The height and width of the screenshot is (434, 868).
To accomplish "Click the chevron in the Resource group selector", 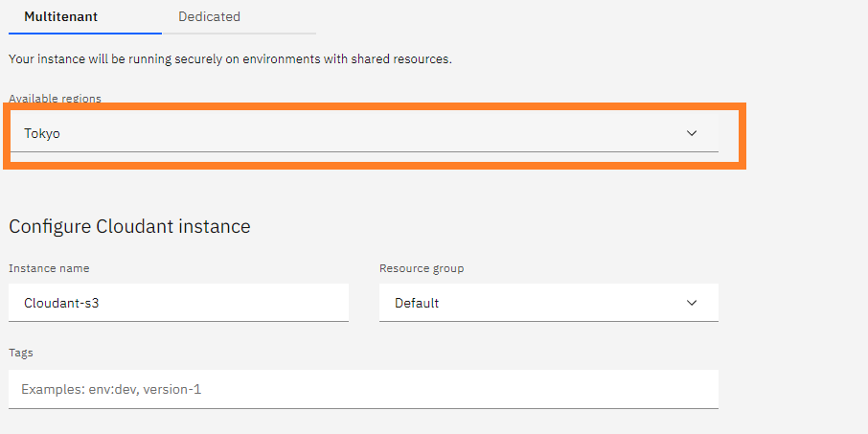I will [x=692, y=303].
